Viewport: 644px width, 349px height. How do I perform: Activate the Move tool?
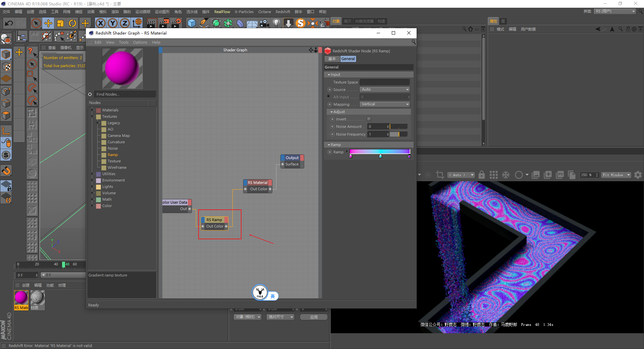pos(48,23)
